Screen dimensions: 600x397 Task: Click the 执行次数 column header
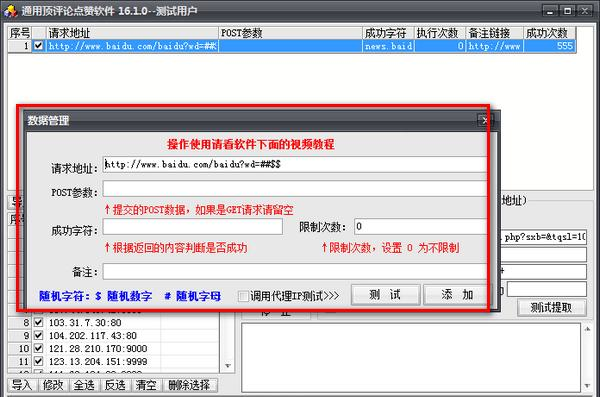[440, 33]
